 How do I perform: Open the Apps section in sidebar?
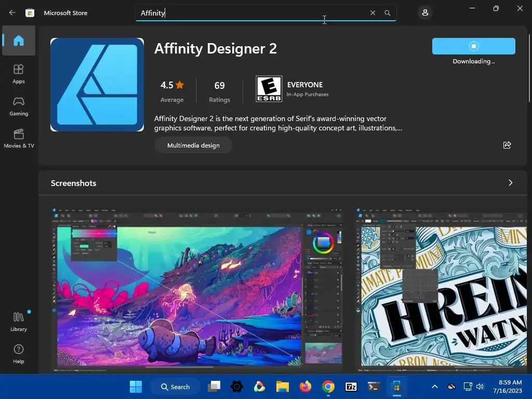click(x=19, y=74)
